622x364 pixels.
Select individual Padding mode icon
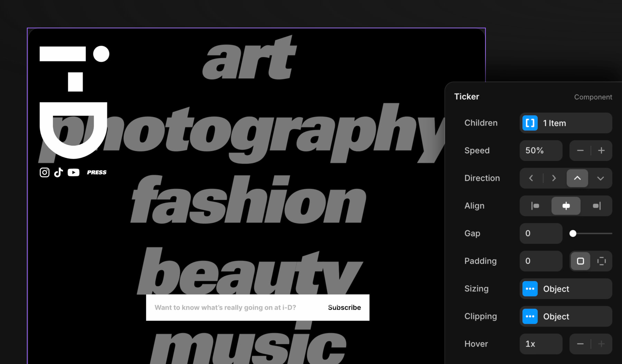click(601, 261)
